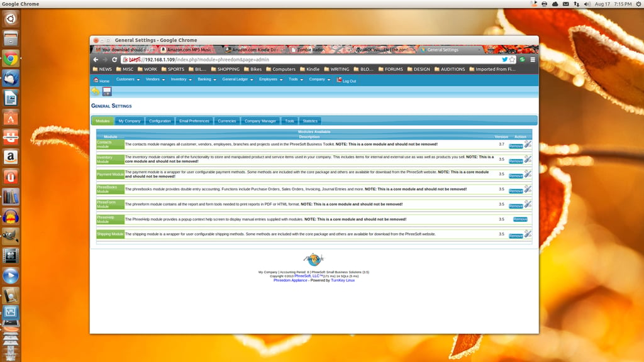Image resolution: width=644 pixels, height=362 pixels.
Task: Click the clock showing 7:15 PM
Action: [x=623, y=4]
